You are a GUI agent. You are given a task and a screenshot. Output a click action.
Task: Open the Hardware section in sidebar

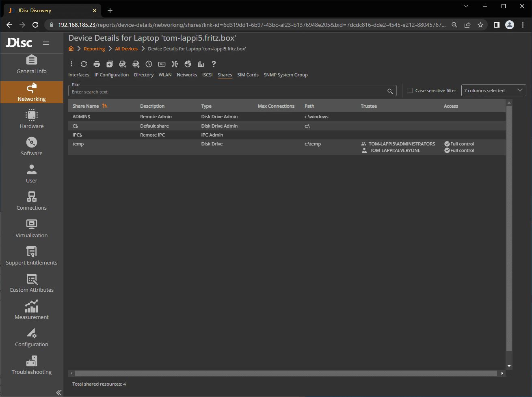coord(32,119)
